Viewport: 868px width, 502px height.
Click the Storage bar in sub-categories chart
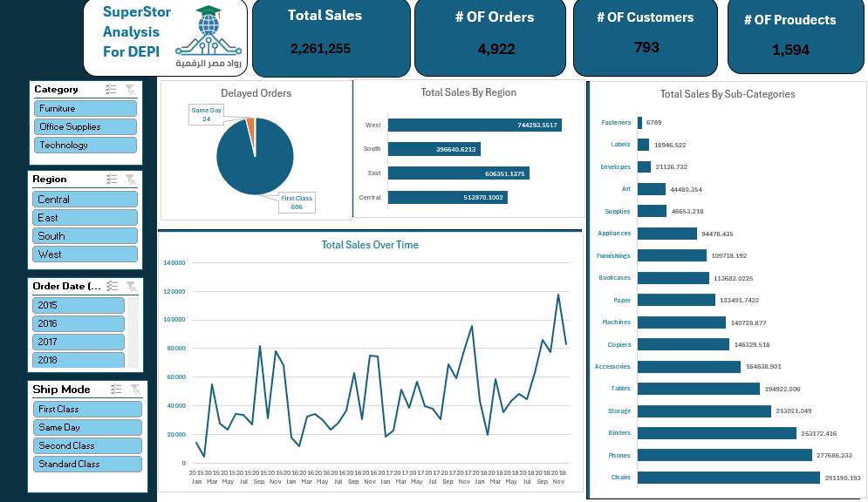(x=704, y=410)
